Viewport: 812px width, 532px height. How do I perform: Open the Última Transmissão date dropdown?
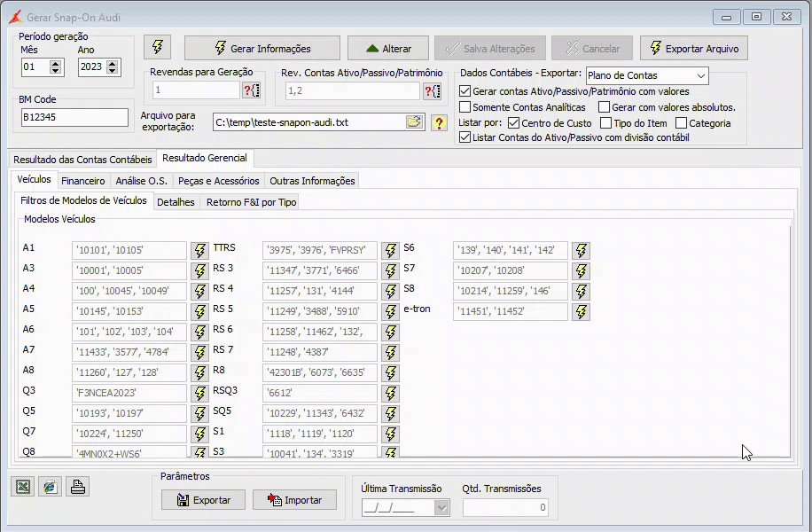pos(441,508)
